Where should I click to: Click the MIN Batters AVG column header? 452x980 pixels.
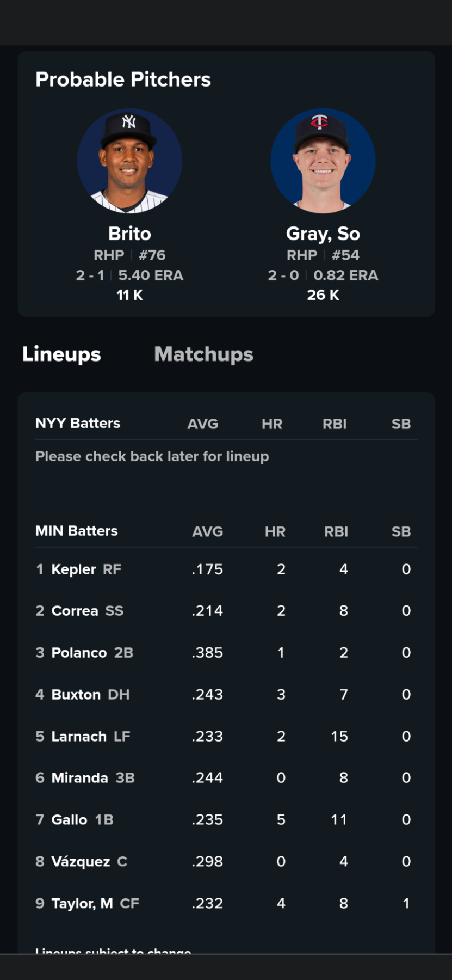point(207,532)
